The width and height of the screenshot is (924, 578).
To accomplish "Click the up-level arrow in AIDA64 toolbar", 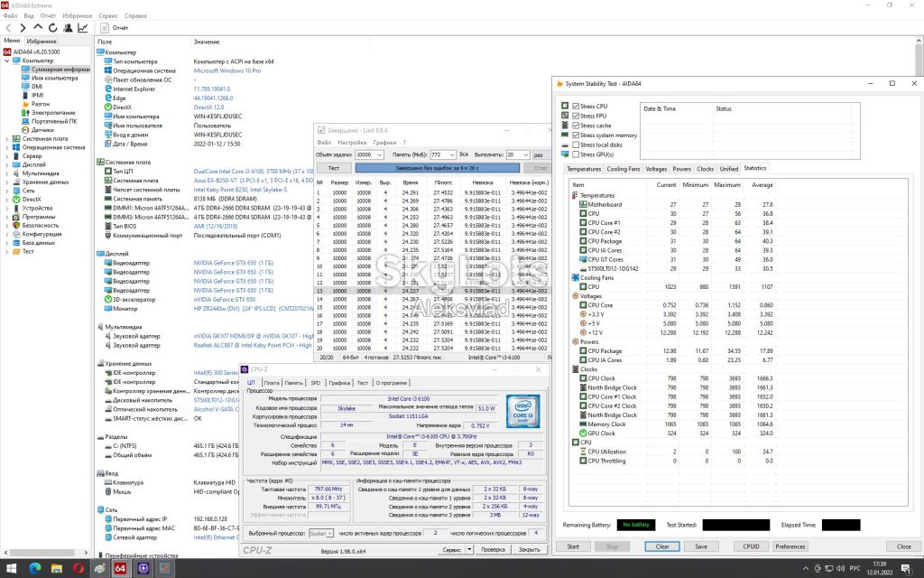I will [38, 27].
